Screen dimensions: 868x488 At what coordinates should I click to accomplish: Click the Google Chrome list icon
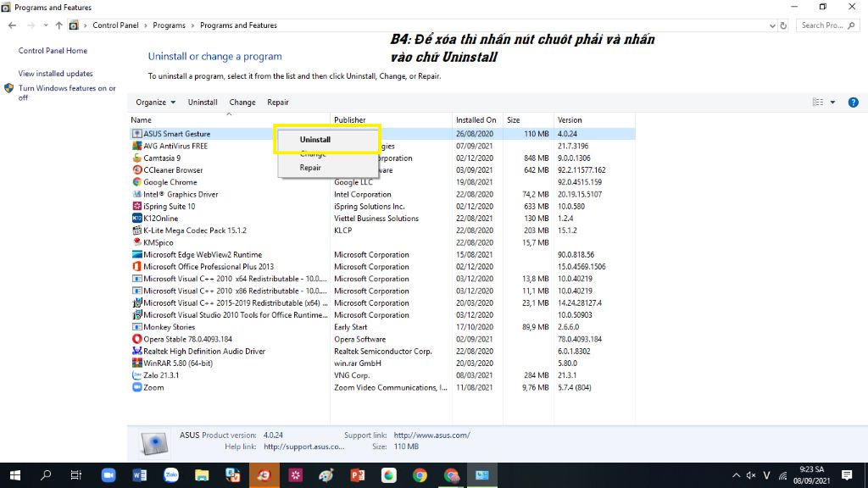coord(136,182)
